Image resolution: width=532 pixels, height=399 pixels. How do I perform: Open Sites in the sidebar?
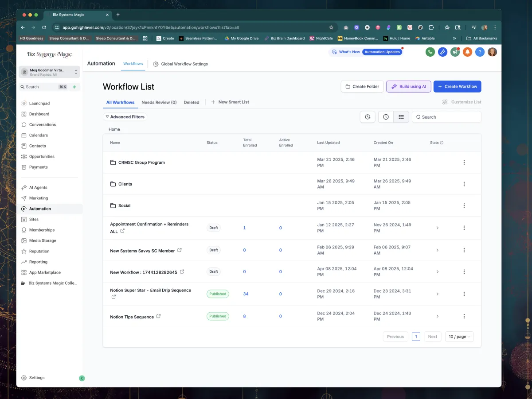point(34,219)
